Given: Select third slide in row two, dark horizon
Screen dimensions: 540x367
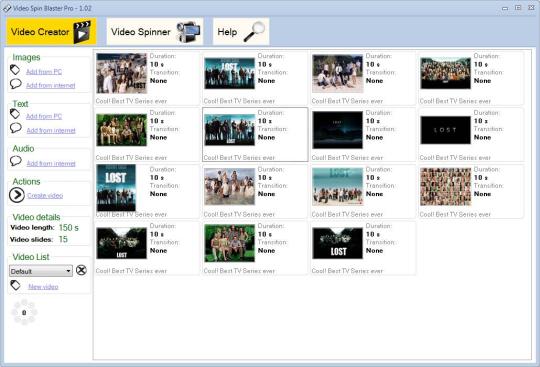Looking at the screenshot, I should coord(338,130).
